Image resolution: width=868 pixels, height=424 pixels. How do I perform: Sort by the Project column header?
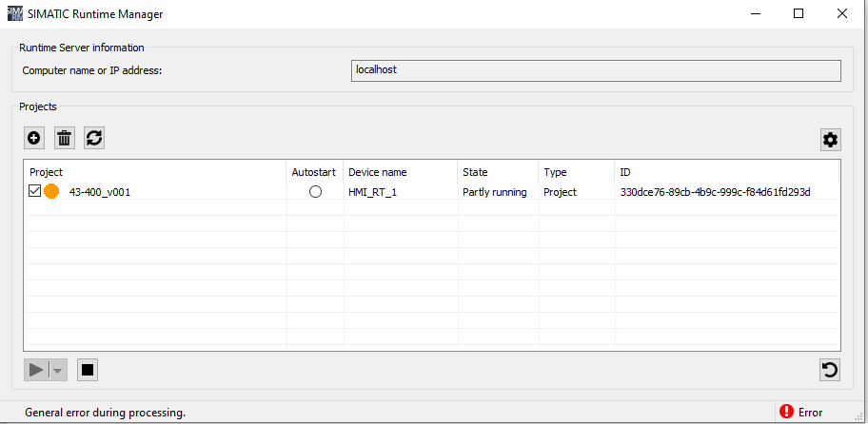coord(46,172)
